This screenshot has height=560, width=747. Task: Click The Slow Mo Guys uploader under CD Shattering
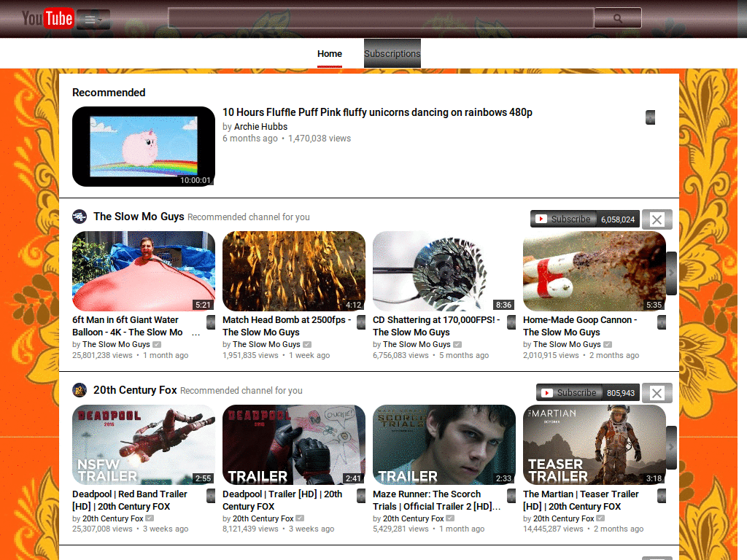point(417,344)
